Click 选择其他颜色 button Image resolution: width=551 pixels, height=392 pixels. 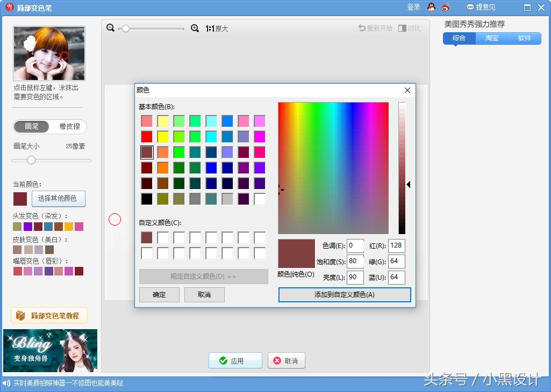click(58, 198)
